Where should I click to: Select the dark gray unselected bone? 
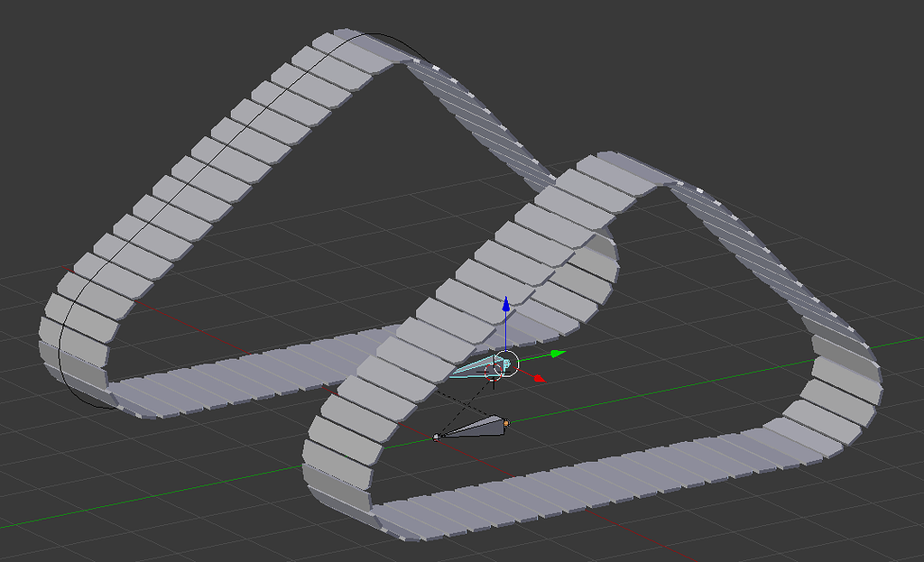(x=477, y=428)
